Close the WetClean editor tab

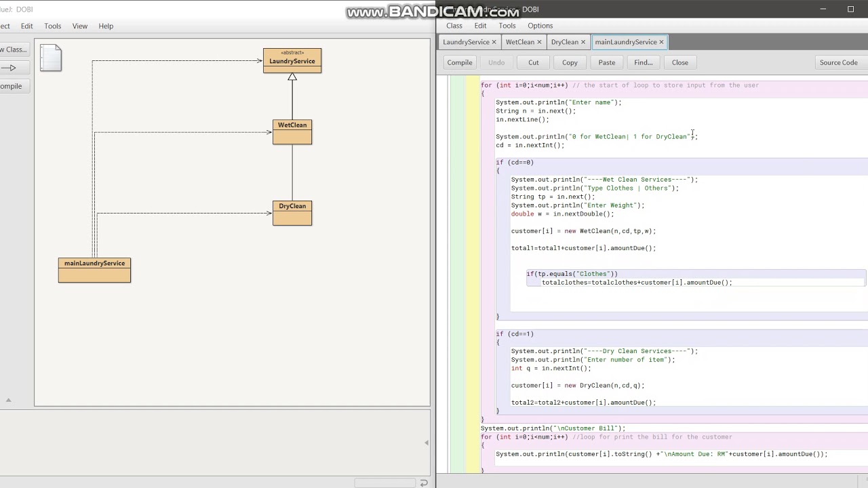coord(539,42)
